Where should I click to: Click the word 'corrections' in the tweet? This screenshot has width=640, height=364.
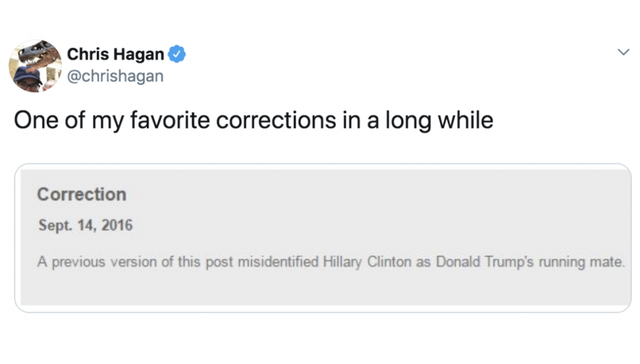(276, 121)
